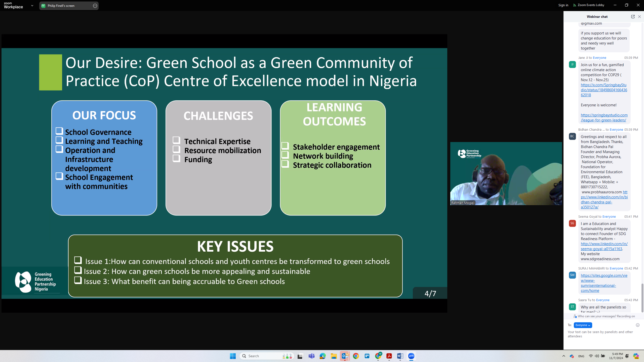Open Microsoft Teams from taskbar
Screen dimensions: 644x362
[x=311, y=356]
